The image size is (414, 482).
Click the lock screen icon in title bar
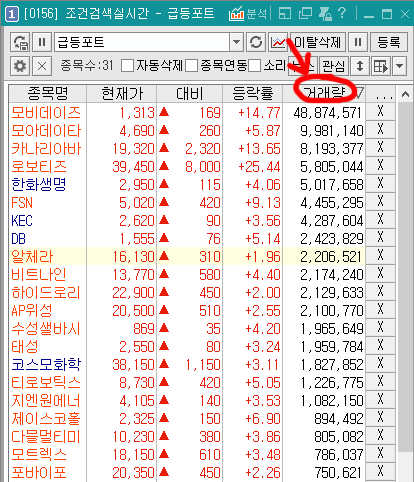point(325,14)
